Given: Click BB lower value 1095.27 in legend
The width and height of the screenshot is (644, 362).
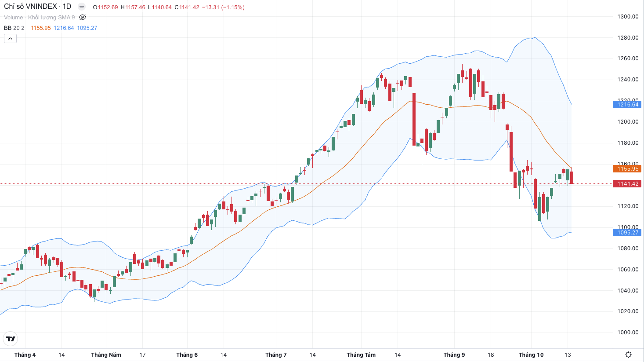Looking at the screenshot, I should pyautogui.click(x=87, y=28).
